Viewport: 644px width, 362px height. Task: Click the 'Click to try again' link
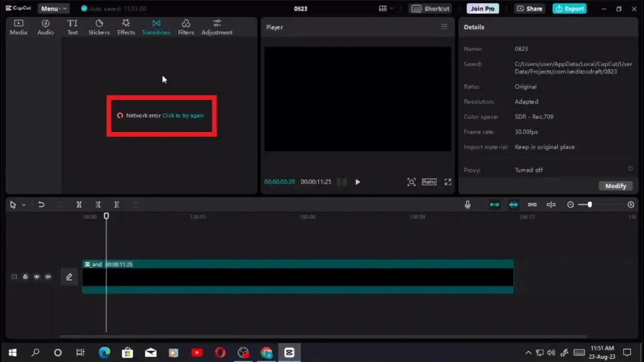tap(183, 116)
